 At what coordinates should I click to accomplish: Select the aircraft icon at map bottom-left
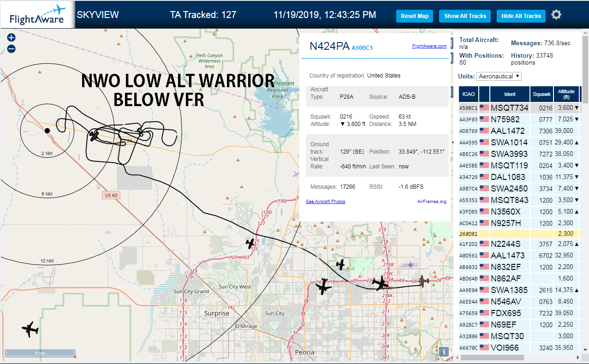point(30,329)
